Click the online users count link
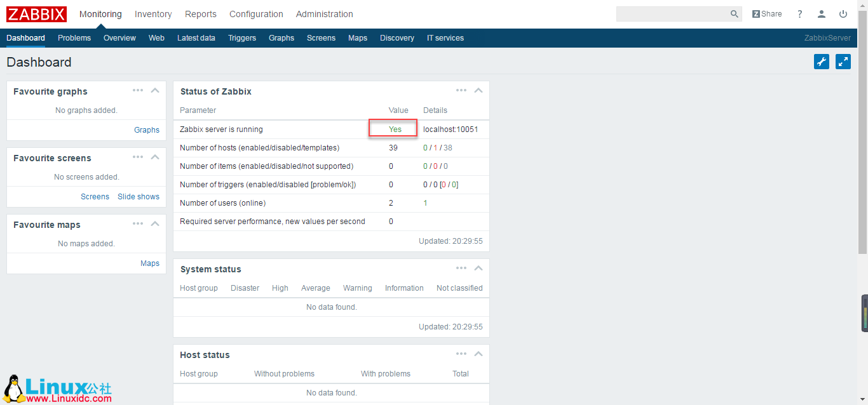This screenshot has width=868, height=405. click(425, 202)
